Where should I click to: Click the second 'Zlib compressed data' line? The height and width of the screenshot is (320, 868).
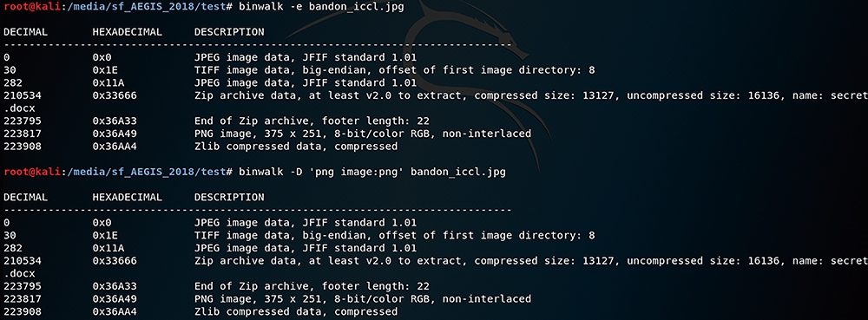296,311
